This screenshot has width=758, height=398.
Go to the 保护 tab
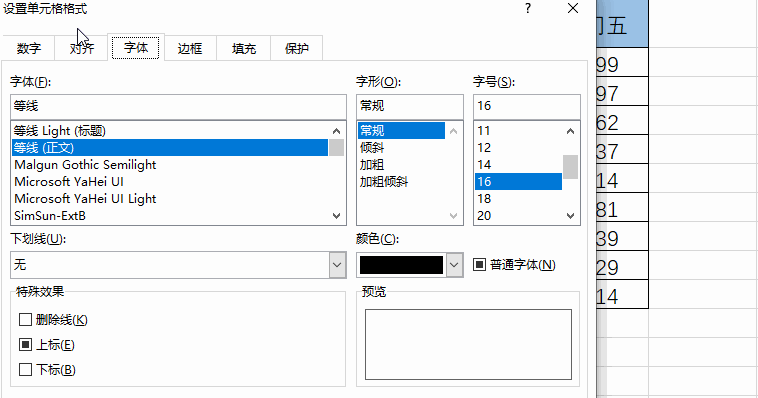pos(296,48)
